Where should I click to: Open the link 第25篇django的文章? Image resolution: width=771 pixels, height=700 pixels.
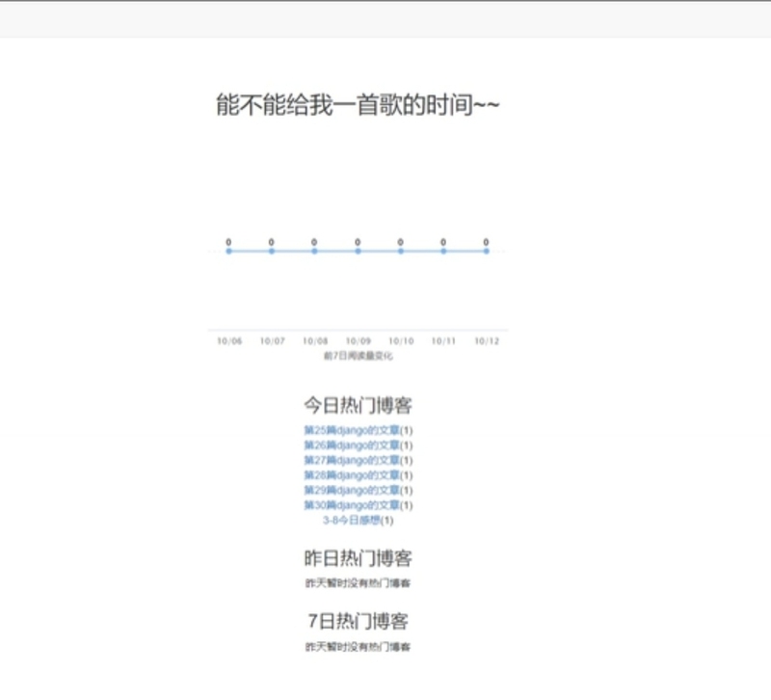[x=352, y=430]
